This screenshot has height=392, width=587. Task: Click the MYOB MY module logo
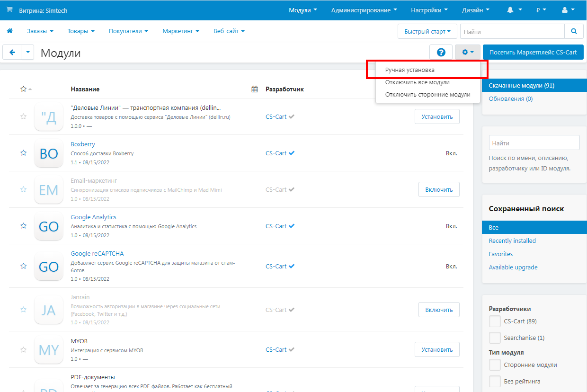point(49,349)
